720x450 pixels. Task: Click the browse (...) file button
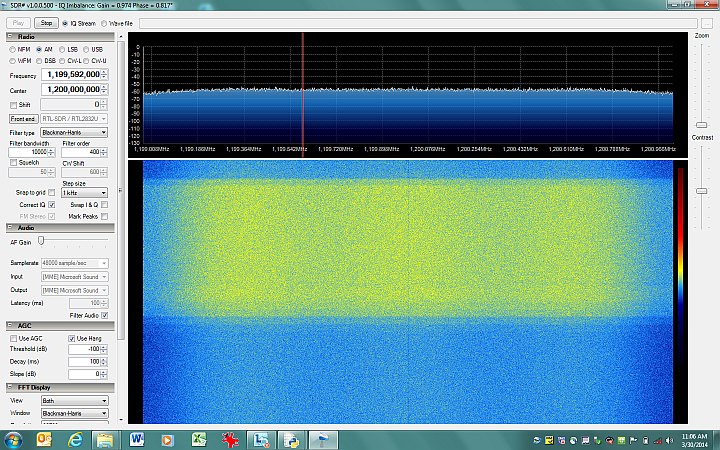click(706, 23)
